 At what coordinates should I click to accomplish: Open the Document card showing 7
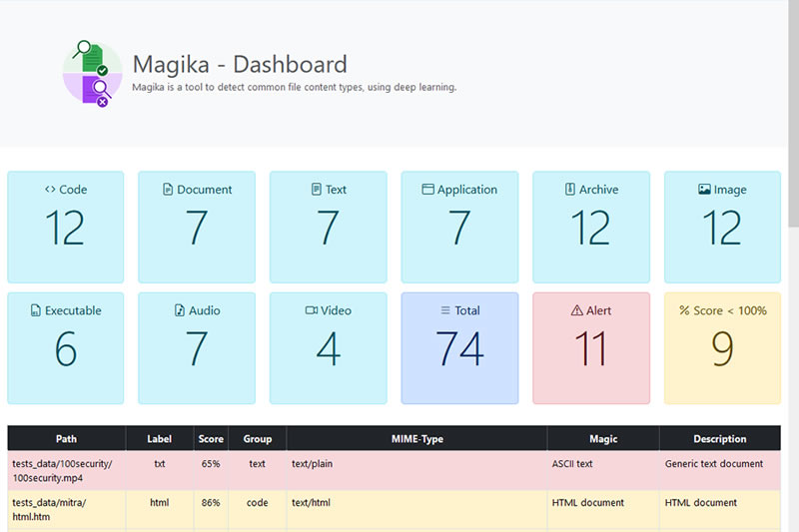click(197, 227)
